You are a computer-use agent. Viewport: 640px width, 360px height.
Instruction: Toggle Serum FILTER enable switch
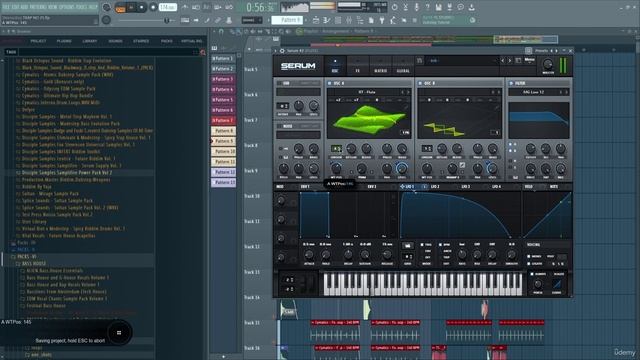[x=511, y=83]
